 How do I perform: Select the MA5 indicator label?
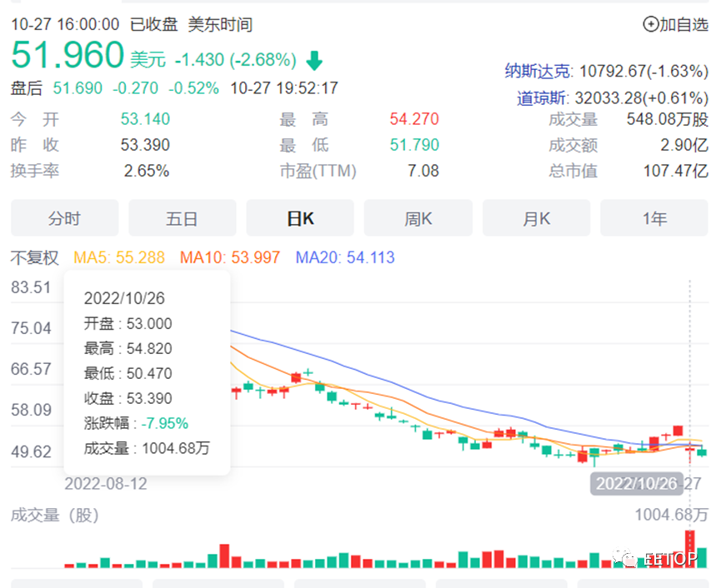pyautogui.click(x=118, y=259)
